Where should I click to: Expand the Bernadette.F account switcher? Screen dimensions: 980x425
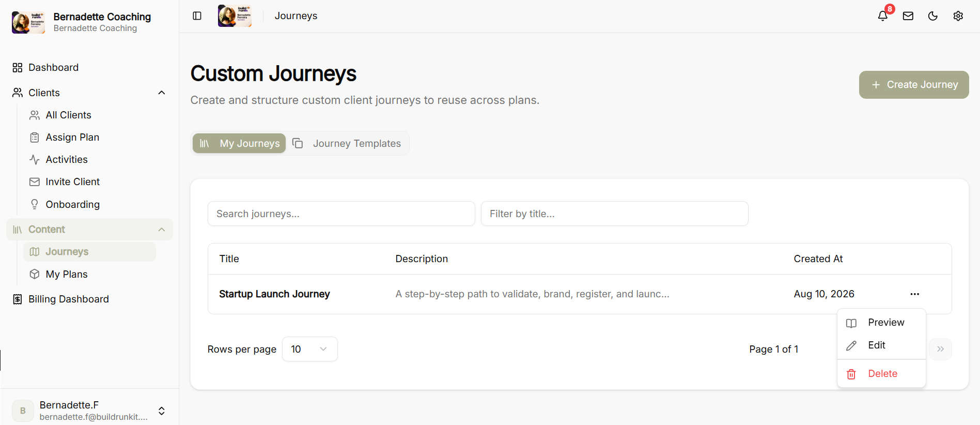coord(162,411)
